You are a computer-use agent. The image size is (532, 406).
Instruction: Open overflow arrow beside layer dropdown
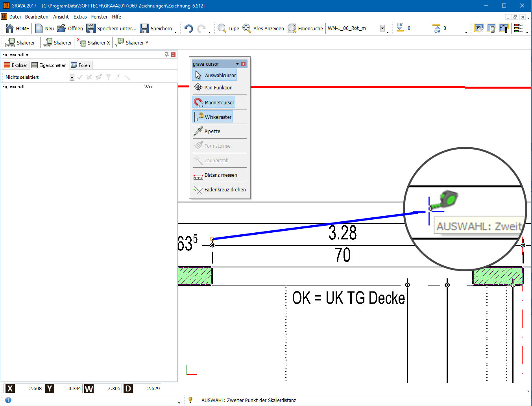tap(388, 32)
